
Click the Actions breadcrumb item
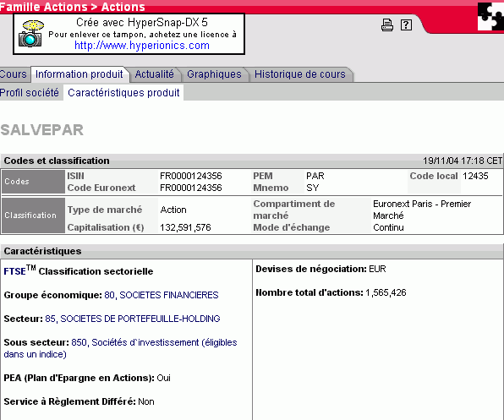click(123, 7)
